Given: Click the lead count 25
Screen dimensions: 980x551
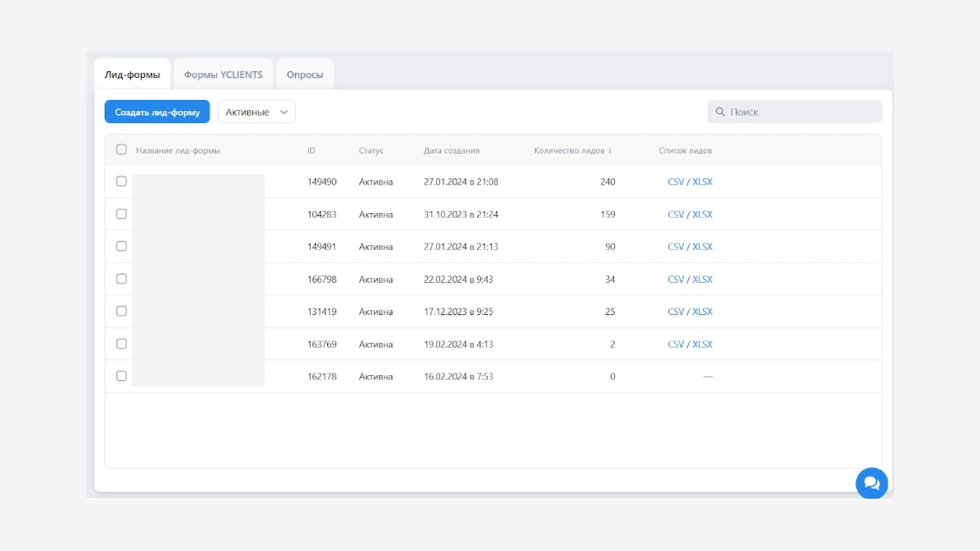Looking at the screenshot, I should (610, 311).
